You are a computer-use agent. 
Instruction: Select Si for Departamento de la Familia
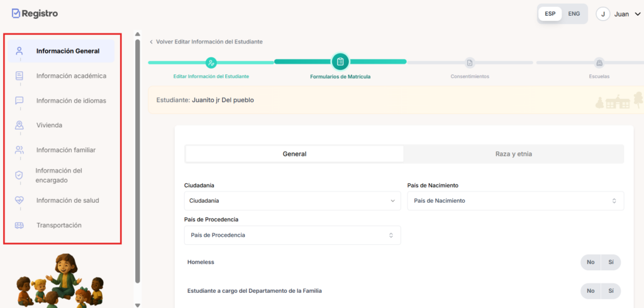(x=610, y=291)
